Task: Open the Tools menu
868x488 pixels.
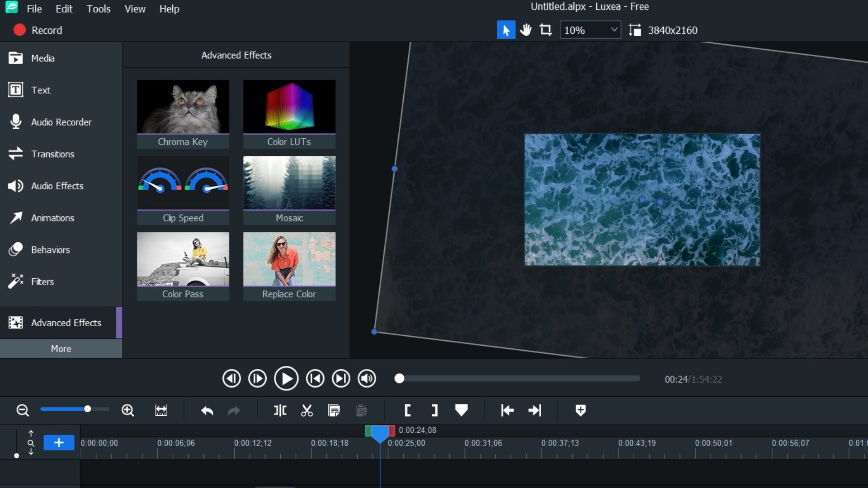Action: (x=98, y=9)
